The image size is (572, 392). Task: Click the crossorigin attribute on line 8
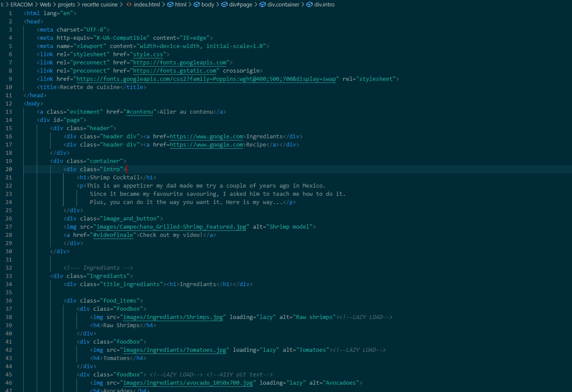point(241,71)
